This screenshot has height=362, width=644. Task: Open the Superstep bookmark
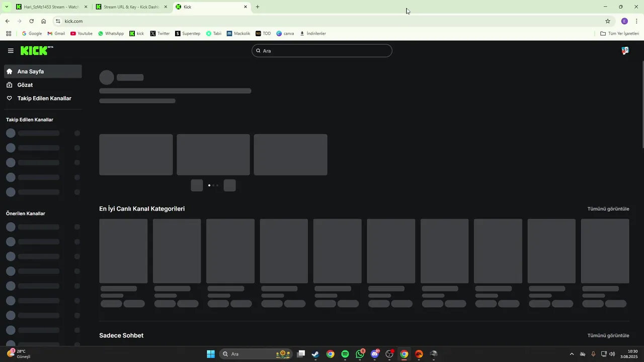[188, 34]
